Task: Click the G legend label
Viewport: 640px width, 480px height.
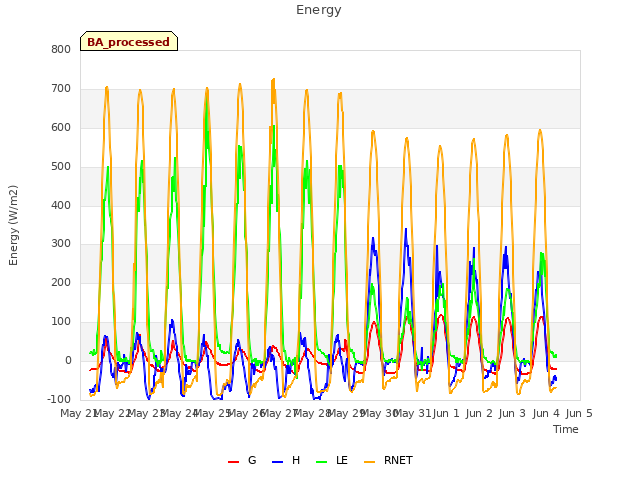Action: (x=252, y=460)
